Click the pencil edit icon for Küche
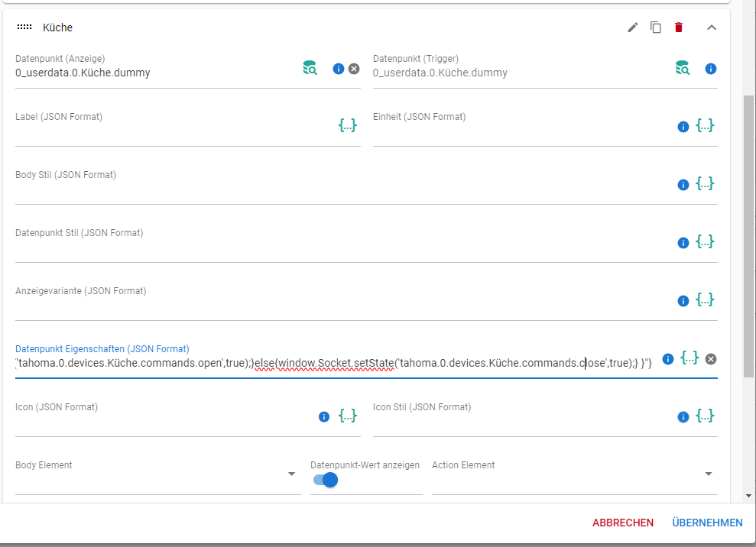Image resolution: width=756 pixels, height=547 pixels. click(632, 28)
